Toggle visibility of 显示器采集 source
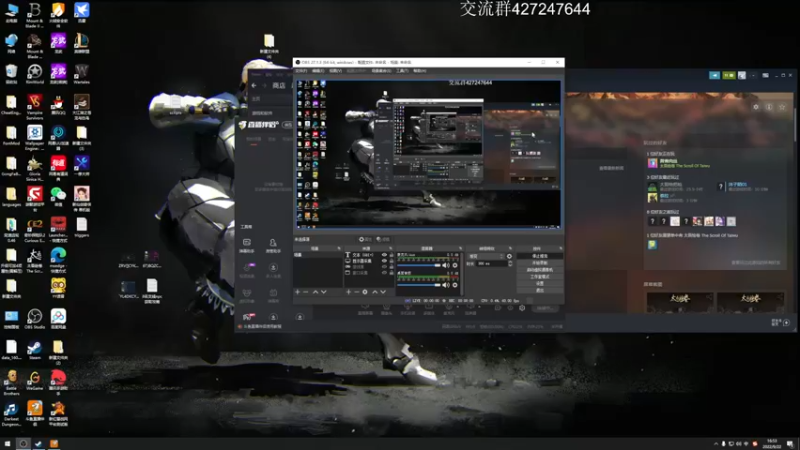 [384, 261]
